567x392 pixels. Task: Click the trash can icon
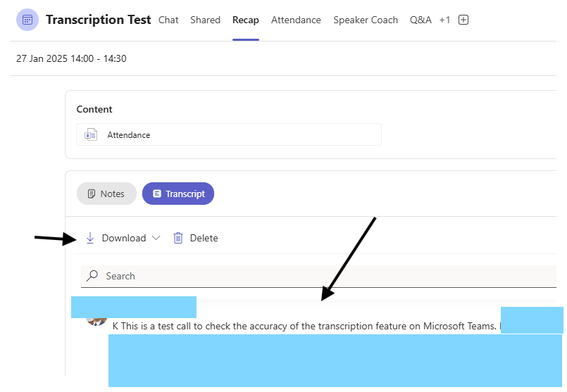click(x=178, y=238)
